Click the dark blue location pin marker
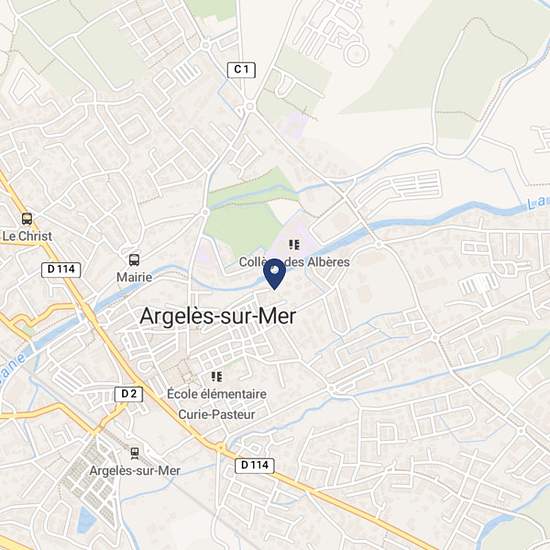 tap(274, 274)
